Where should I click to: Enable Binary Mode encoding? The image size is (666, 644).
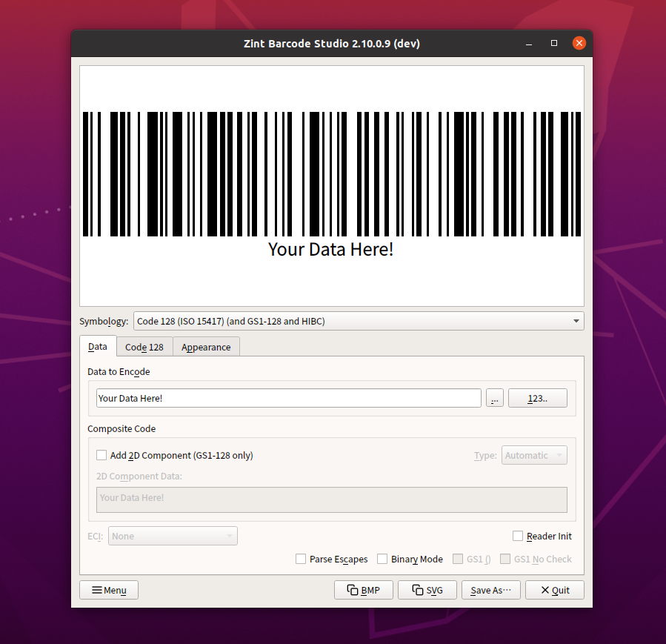point(382,559)
